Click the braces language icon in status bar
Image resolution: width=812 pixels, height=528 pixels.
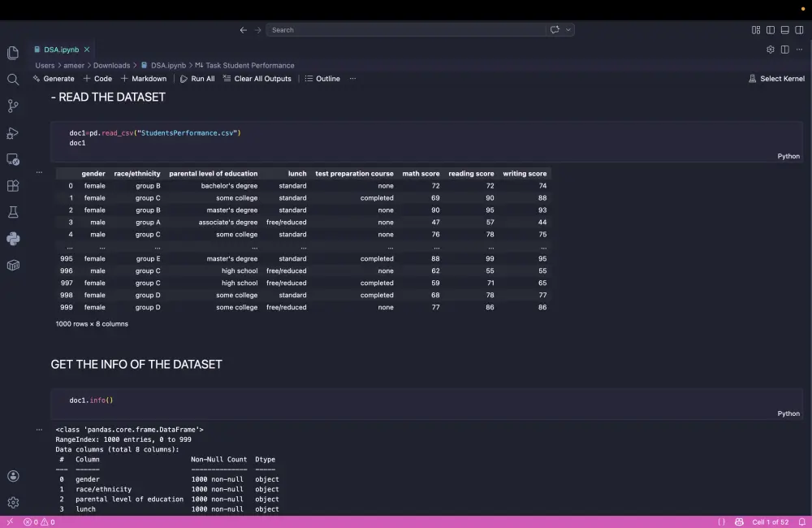tap(721, 522)
